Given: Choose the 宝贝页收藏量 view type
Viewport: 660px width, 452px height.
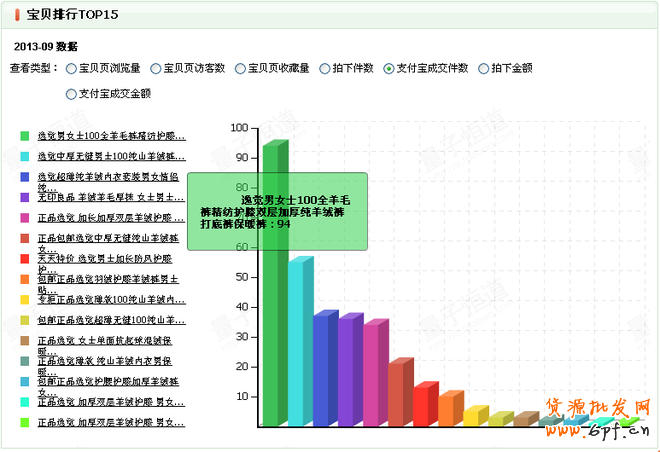Looking at the screenshot, I should [x=240, y=69].
